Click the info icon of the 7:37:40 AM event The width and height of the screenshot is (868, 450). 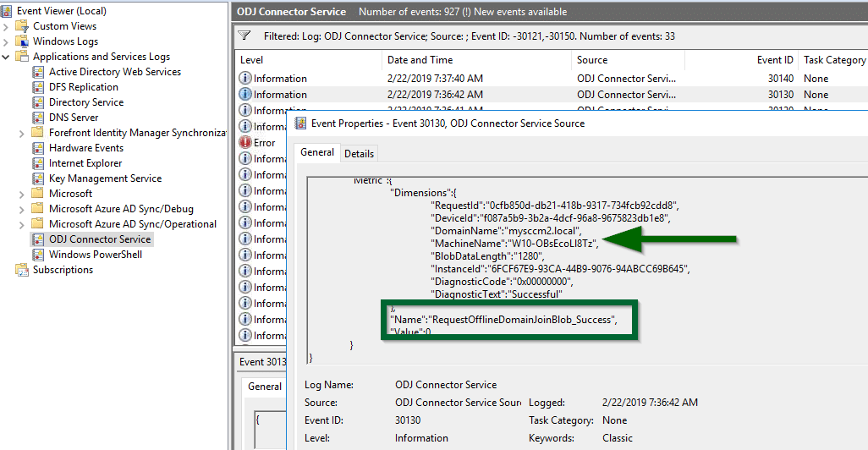245,78
